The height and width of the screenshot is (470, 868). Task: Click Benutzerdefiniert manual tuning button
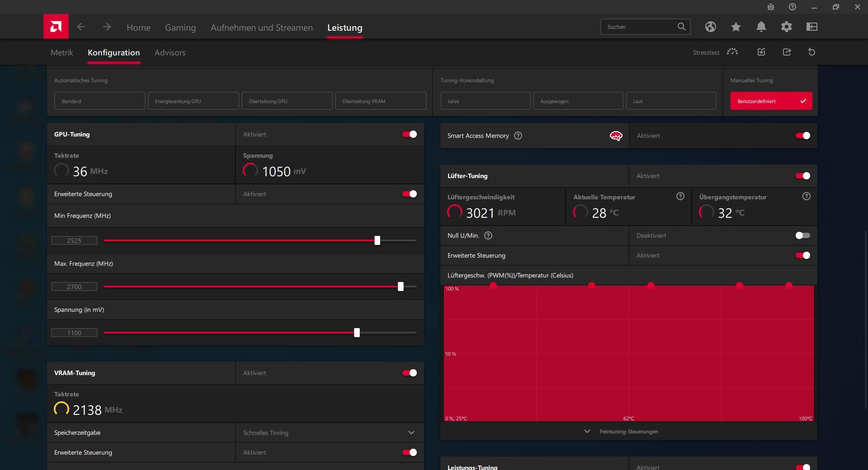(771, 101)
